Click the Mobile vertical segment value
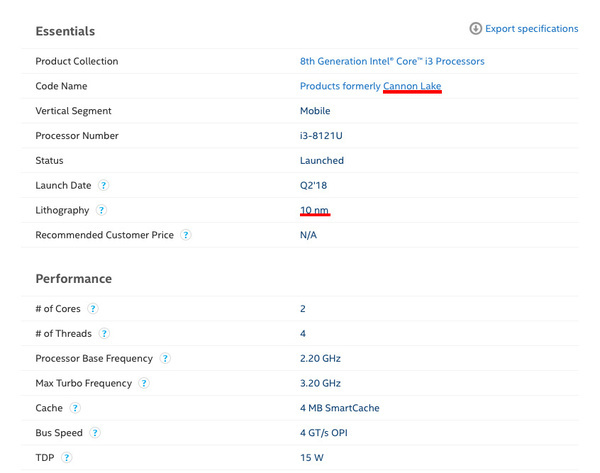600x473 pixels. coord(315,111)
